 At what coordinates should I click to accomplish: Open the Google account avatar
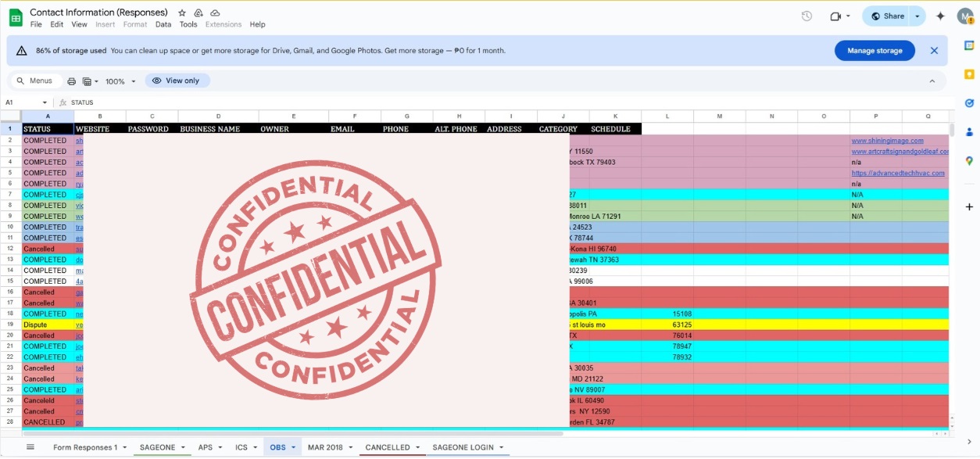point(966,16)
